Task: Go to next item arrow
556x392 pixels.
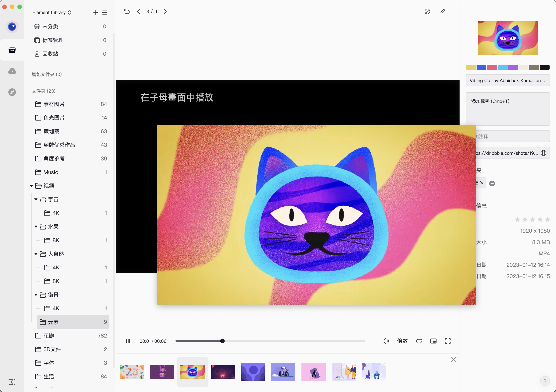Action: pyautogui.click(x=165, y=11)
